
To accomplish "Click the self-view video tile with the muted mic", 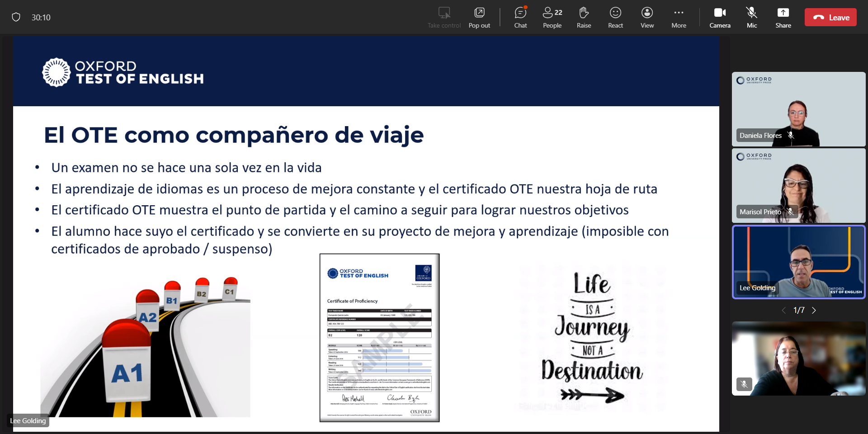I will tap(798, 359).
